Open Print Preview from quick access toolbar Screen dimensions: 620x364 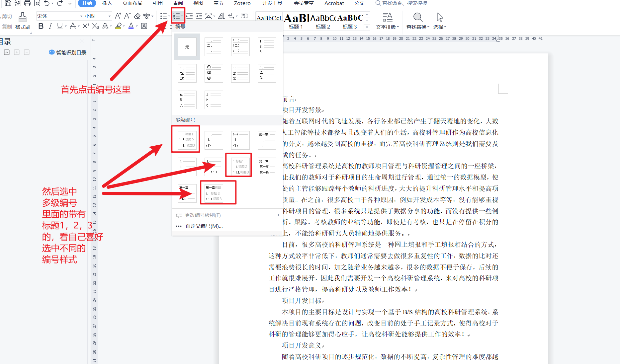[37, 3]
